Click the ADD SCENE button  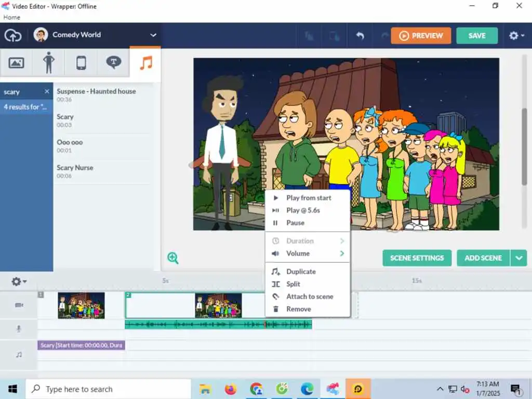(483, 258)
